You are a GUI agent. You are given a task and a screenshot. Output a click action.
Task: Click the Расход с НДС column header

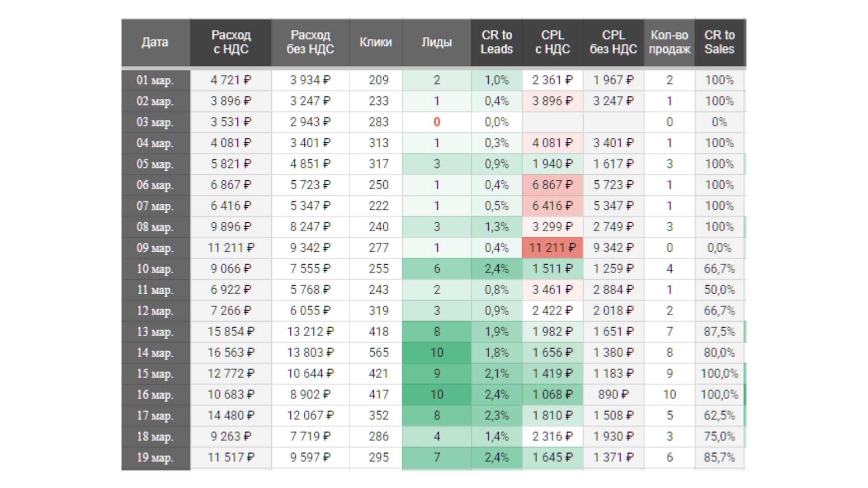(231, 42)
